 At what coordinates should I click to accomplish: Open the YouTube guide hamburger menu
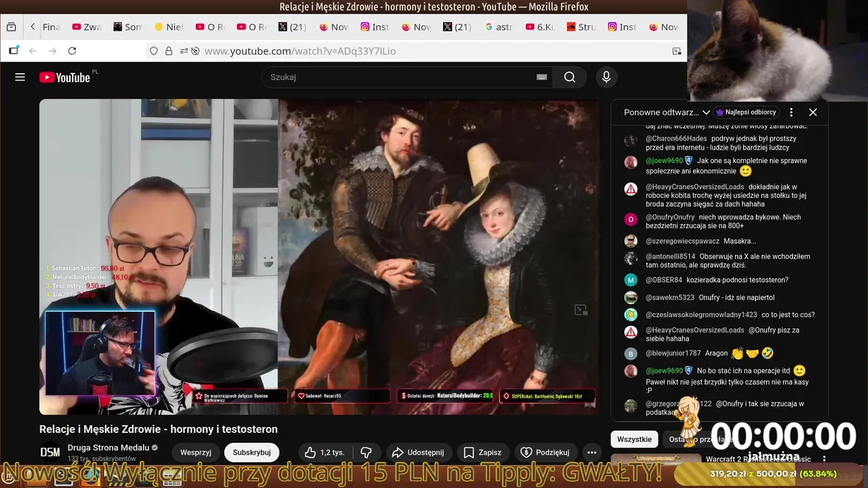pos(20,77)
